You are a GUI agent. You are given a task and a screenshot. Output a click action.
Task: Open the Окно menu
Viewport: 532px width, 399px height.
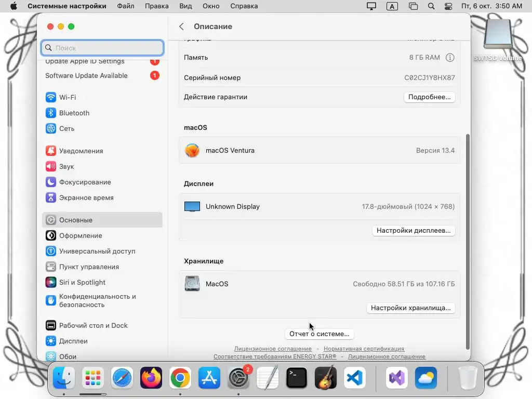coord(211,6)
